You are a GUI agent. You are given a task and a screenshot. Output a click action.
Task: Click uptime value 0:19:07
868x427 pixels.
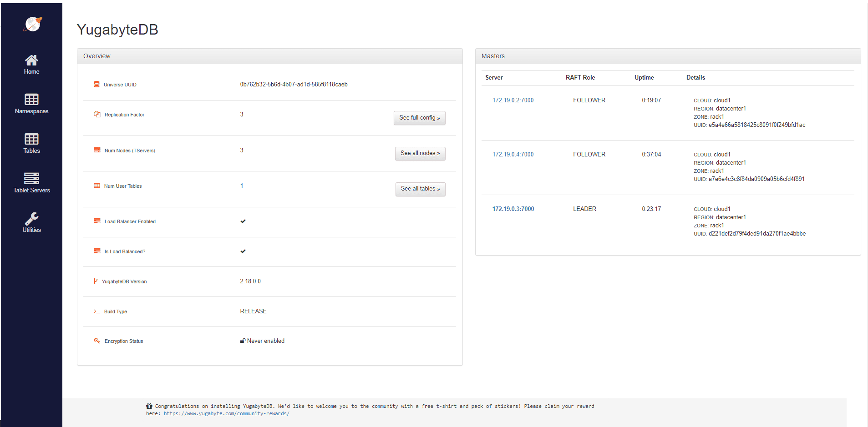point(651,100)
